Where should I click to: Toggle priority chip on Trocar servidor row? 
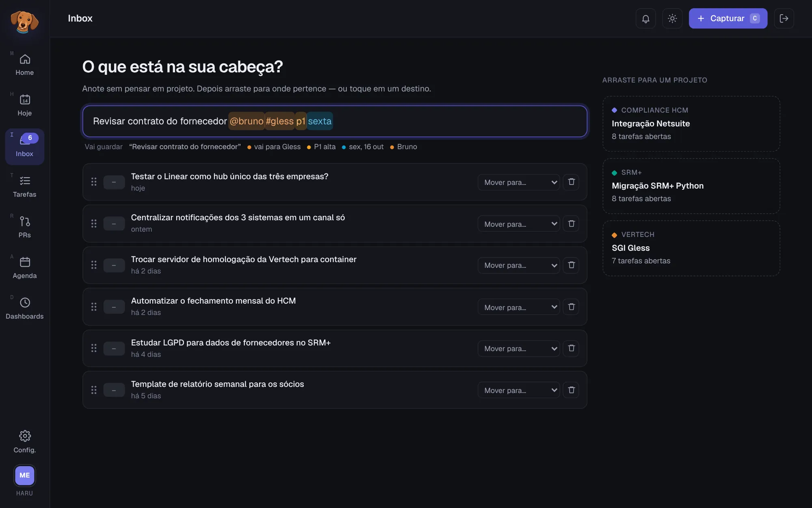tap(114, 265)
